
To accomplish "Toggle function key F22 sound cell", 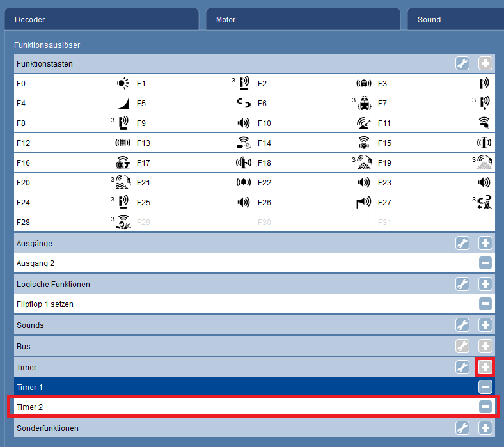I will 315,182.
